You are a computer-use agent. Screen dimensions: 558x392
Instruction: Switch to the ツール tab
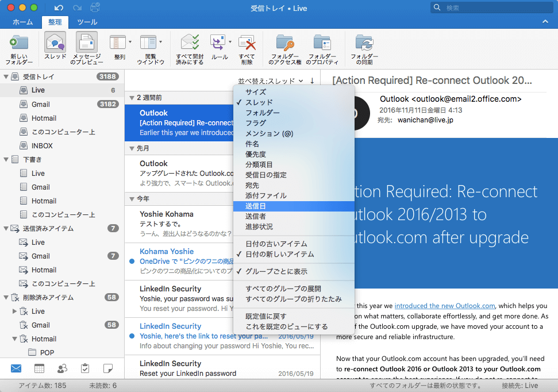click(87, 22)
